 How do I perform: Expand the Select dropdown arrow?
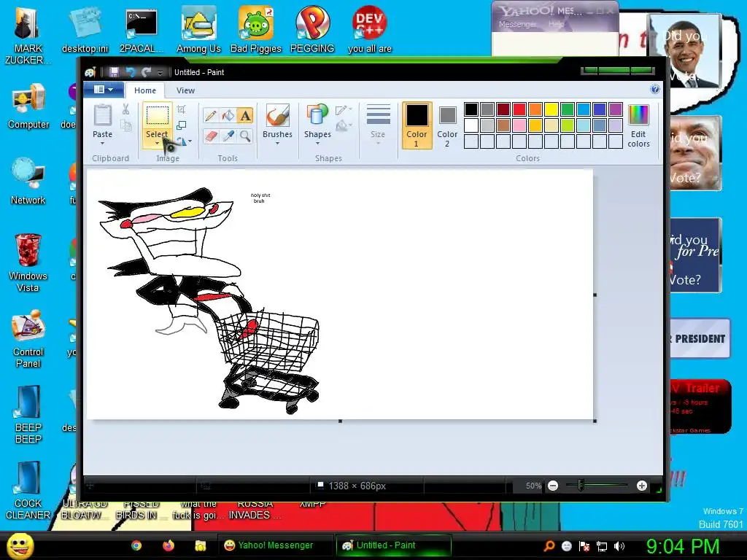click(x=157, y=144)
